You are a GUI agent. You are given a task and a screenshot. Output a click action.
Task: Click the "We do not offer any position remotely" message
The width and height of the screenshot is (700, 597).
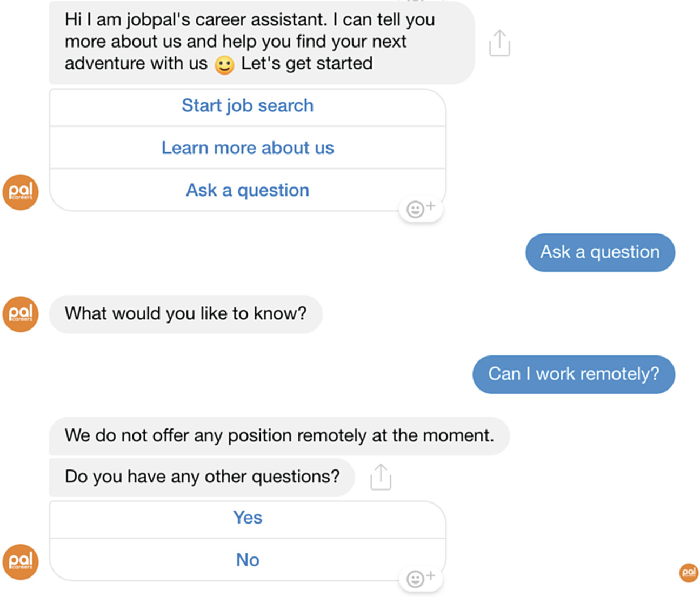[x=279, y=435]
